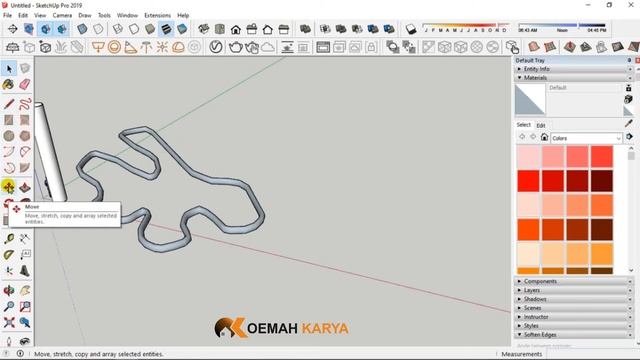Choose the Pan hand tool

tap(25, 291)
